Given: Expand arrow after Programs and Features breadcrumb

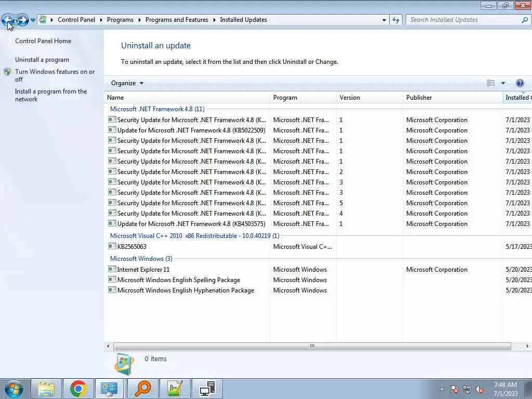Looking at the screenshot, I should pyautogui.click(x=215, y=20).
